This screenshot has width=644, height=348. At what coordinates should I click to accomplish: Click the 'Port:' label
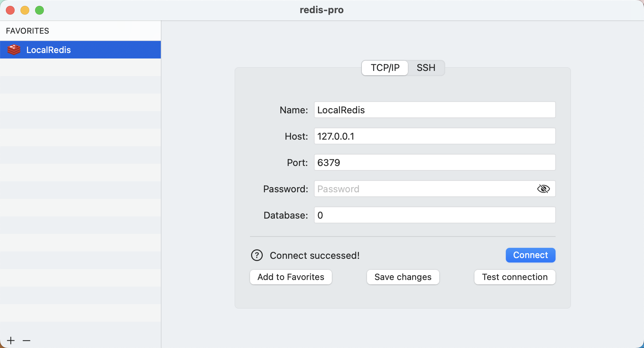pyautogui.click(x=298, y=163)
